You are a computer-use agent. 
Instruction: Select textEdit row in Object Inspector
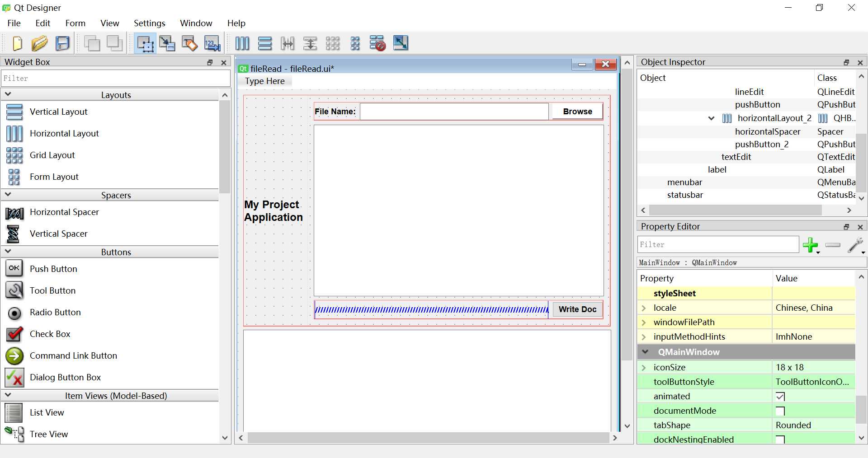click(x=746, y=157)
